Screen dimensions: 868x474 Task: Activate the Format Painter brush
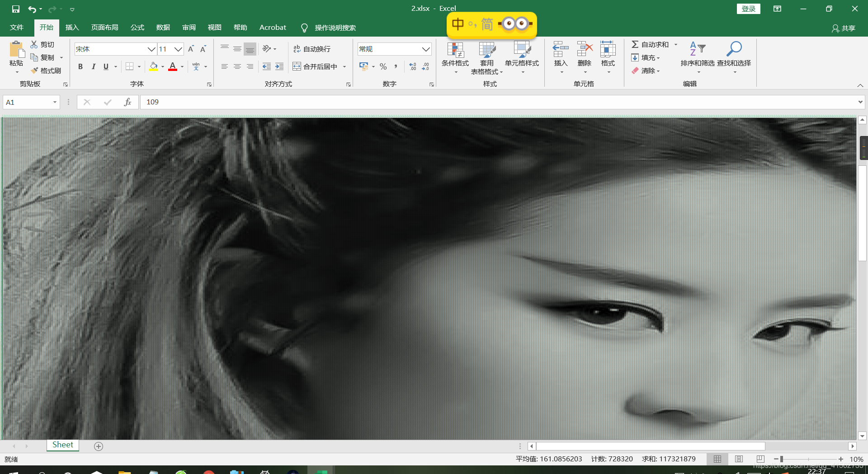coord(34,70)
